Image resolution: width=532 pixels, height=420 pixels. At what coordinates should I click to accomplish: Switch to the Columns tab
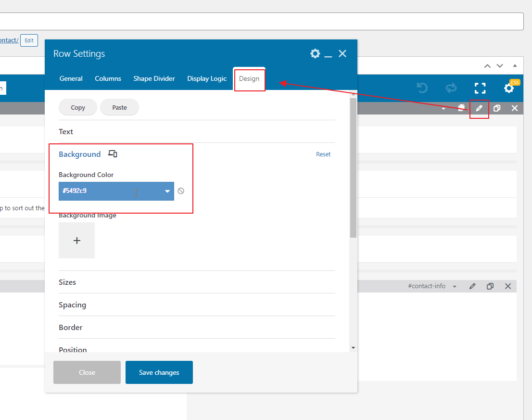(108, 78)
